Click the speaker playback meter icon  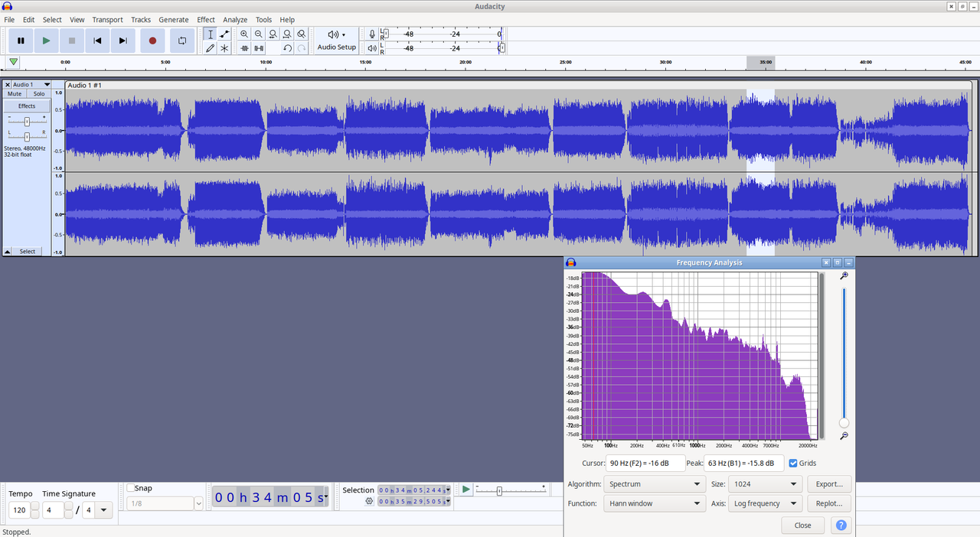[x=372, y=48]
